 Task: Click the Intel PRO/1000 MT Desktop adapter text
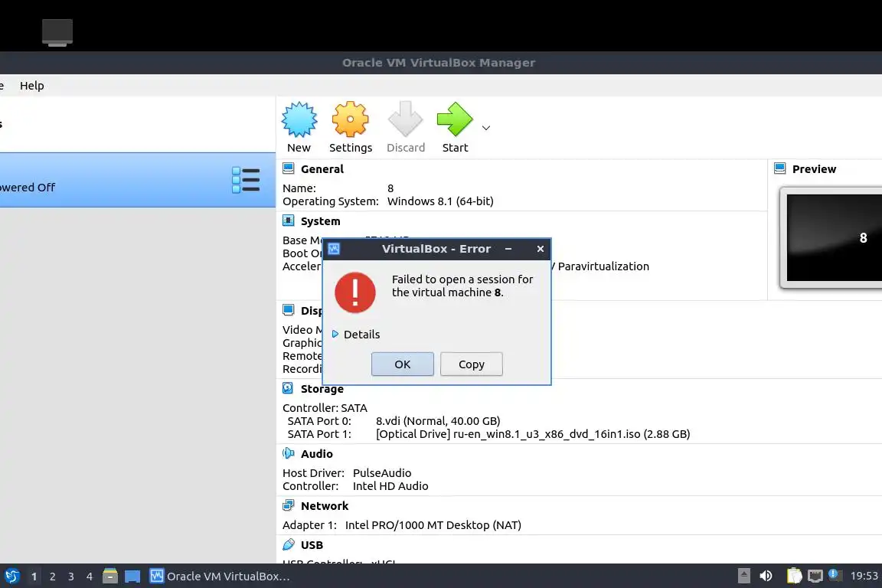point(433,525)
